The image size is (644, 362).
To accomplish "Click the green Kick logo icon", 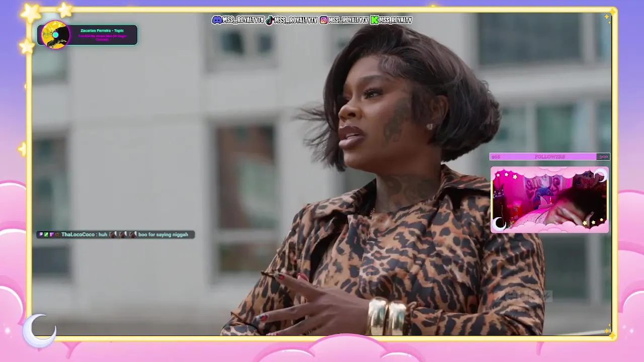I will pos(374,20).
